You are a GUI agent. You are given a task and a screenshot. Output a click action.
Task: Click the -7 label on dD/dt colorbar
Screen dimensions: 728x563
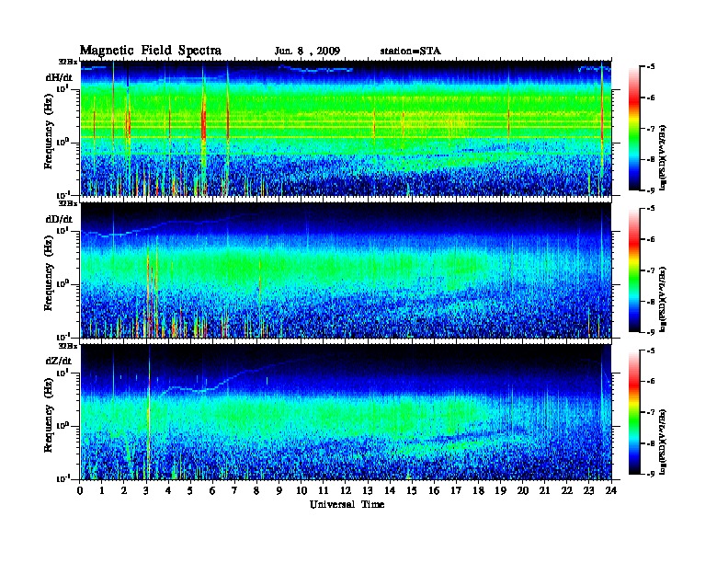point(651,270)
